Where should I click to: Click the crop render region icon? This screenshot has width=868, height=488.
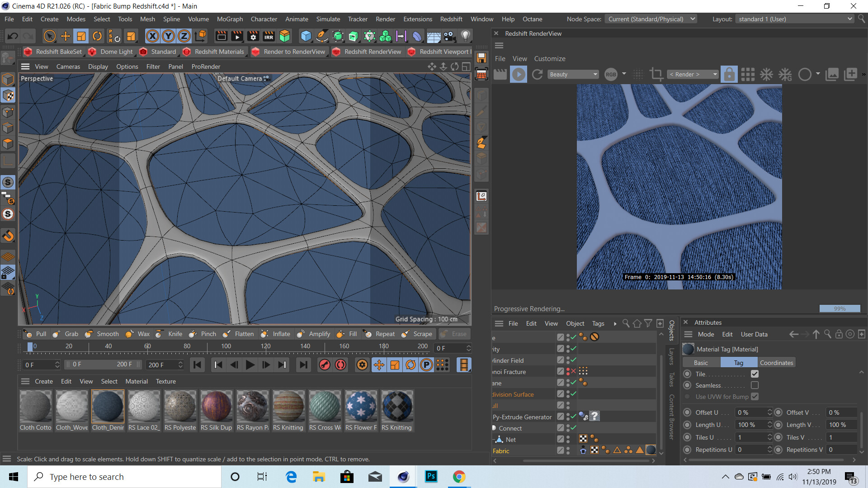click(656, 74)
